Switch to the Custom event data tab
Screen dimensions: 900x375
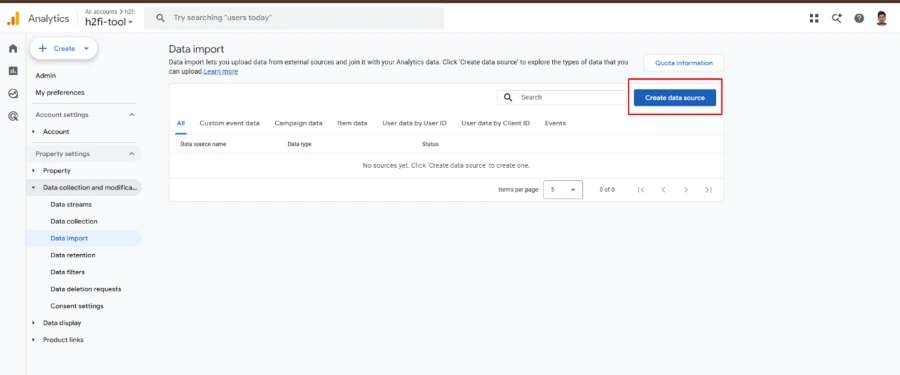tap(230, 123)
